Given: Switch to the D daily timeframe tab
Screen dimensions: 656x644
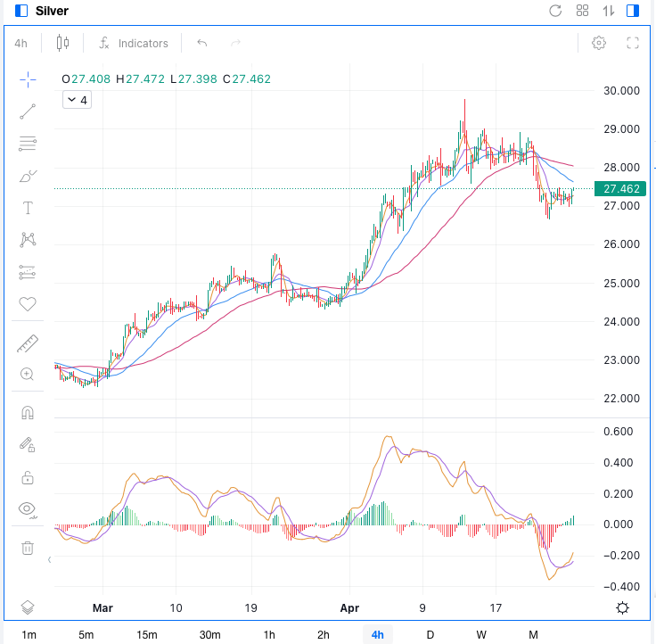Looking at the screenshot, I should [x=430, y=634].
